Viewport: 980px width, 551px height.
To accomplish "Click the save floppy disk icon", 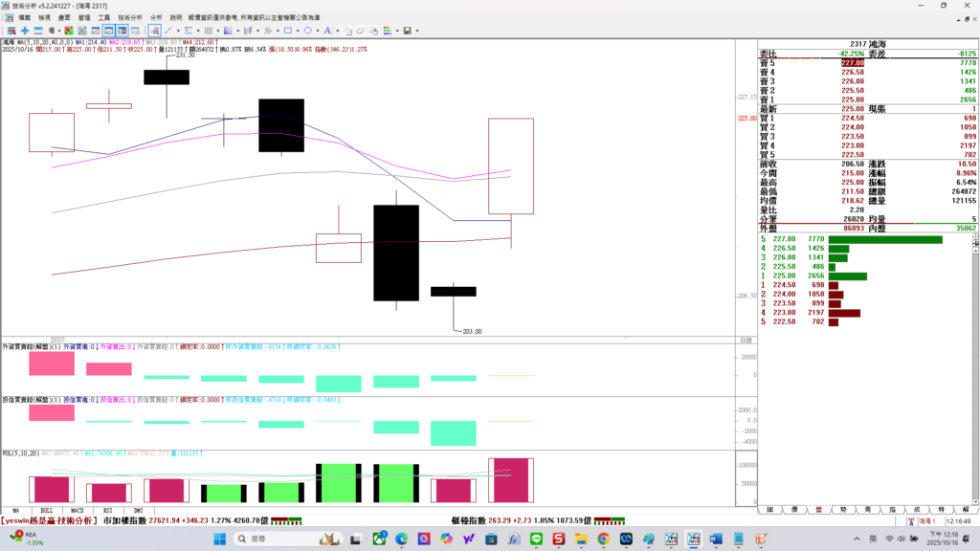I will [408, 31].
